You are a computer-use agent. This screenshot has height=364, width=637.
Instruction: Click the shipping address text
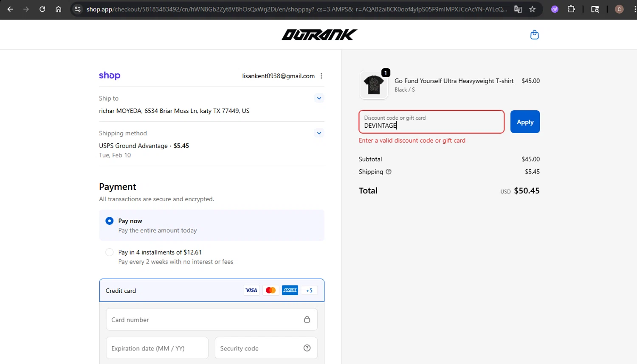pos(174,111)
